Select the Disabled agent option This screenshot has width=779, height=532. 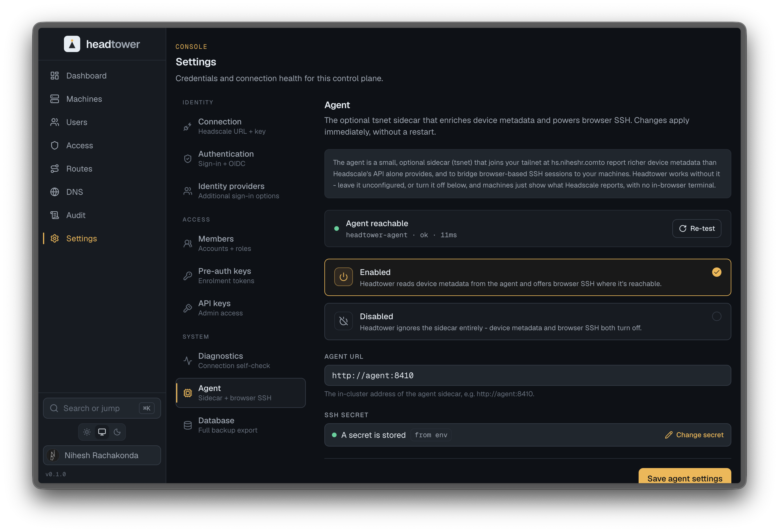pos(528,322)
